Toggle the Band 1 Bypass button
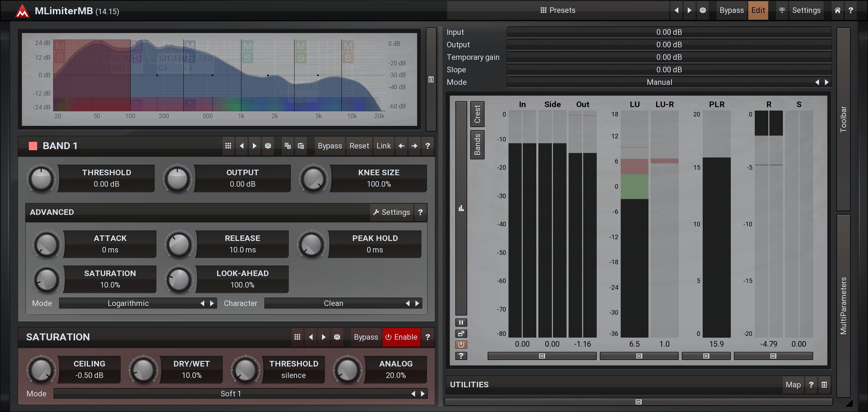This screenshot has height=412, width=868. click(x=330, y=146)
